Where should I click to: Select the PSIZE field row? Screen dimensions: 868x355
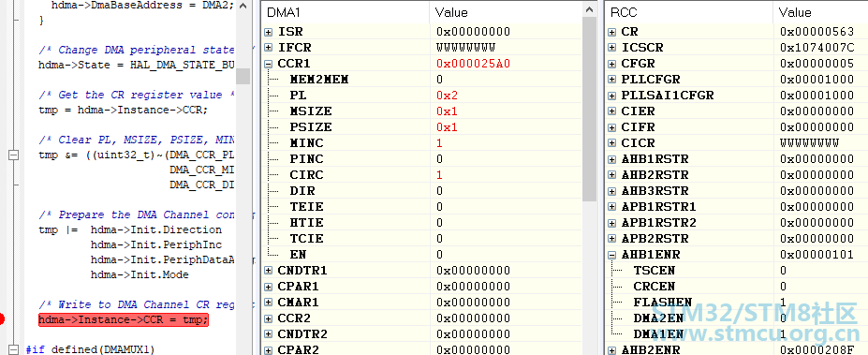(x=421, y=127)
